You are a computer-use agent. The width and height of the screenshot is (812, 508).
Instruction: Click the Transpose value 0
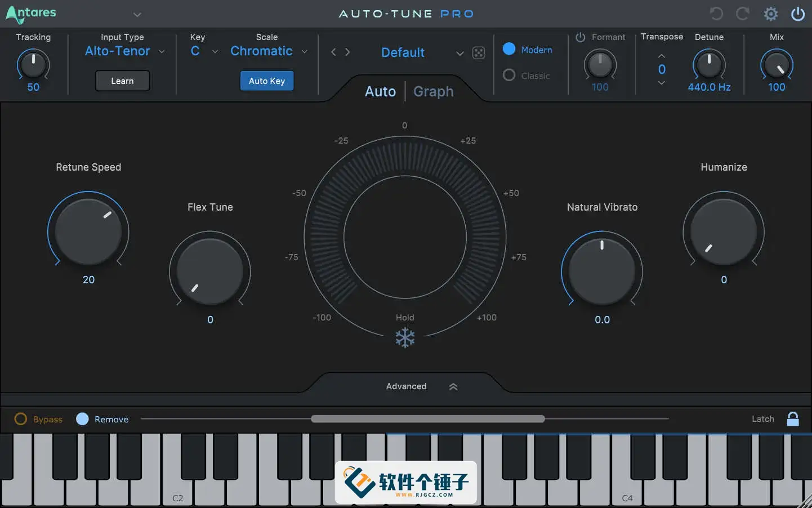coord(662,69)
